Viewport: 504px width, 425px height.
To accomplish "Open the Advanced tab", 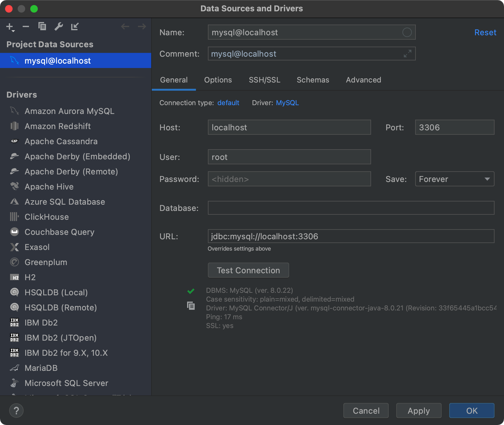I will 364,80.
